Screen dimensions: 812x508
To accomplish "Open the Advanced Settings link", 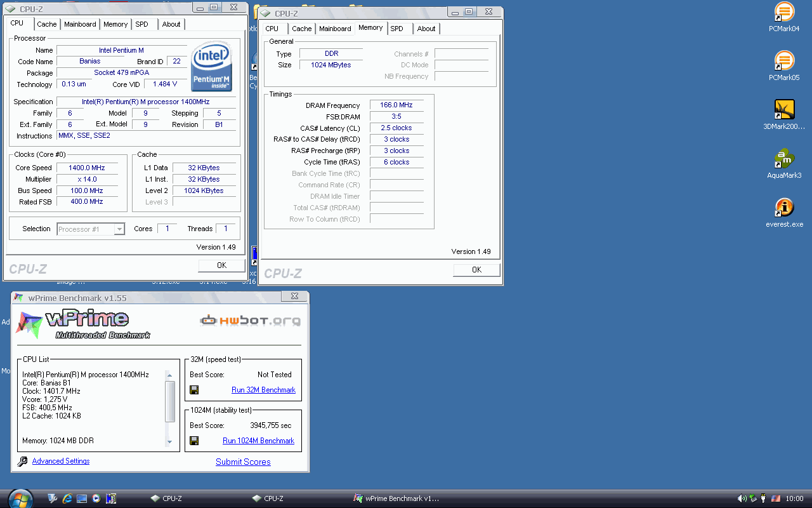I will pos(61,461).
